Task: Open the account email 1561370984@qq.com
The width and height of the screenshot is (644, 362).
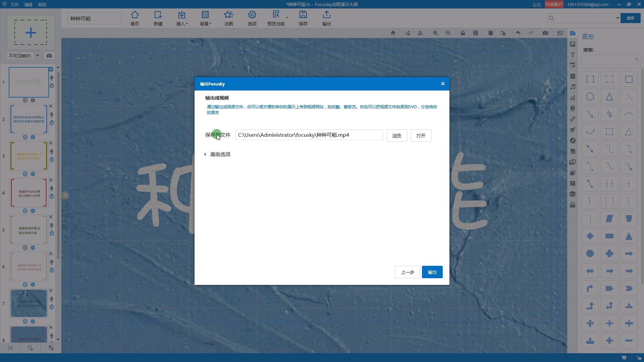Action: click(x=588, y=4)
